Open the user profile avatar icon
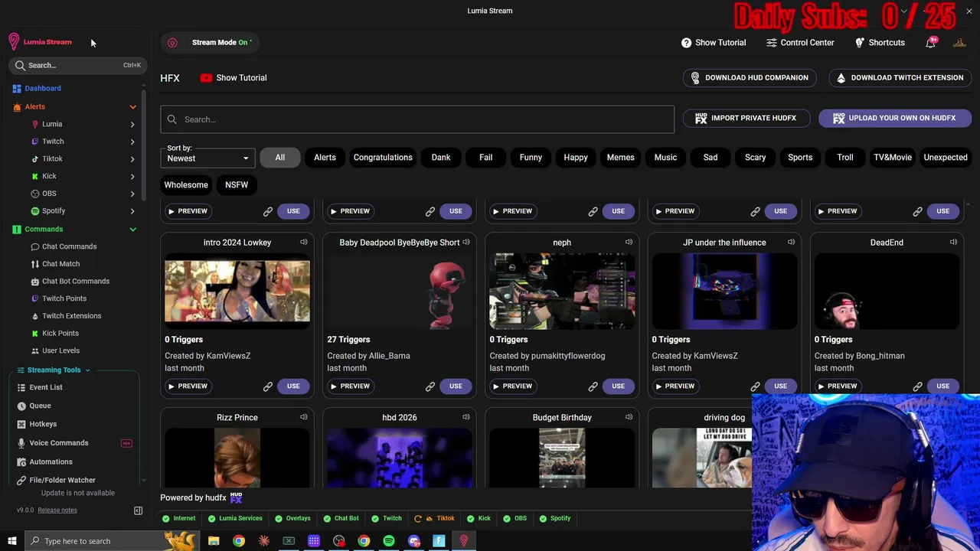Screen dimensions: 980x551 tap(959, 43)
